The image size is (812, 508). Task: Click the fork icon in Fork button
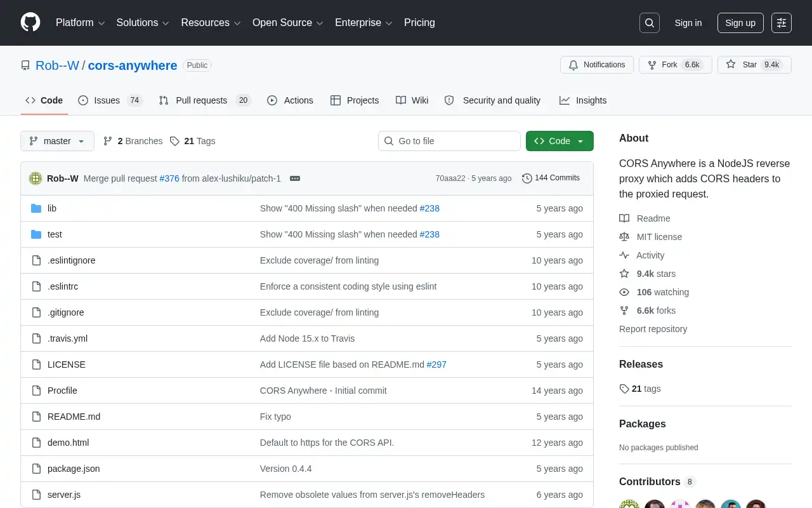pyautogui.click(x=652, y=65)
